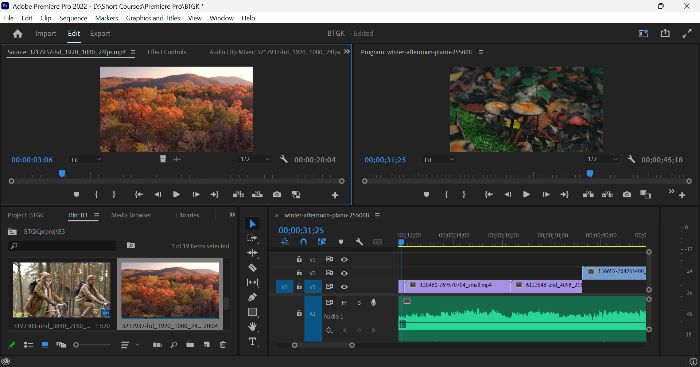This screenshot has width=700, height=367.
Task: Toggle insert sequences as nests button
Action: 285,242
